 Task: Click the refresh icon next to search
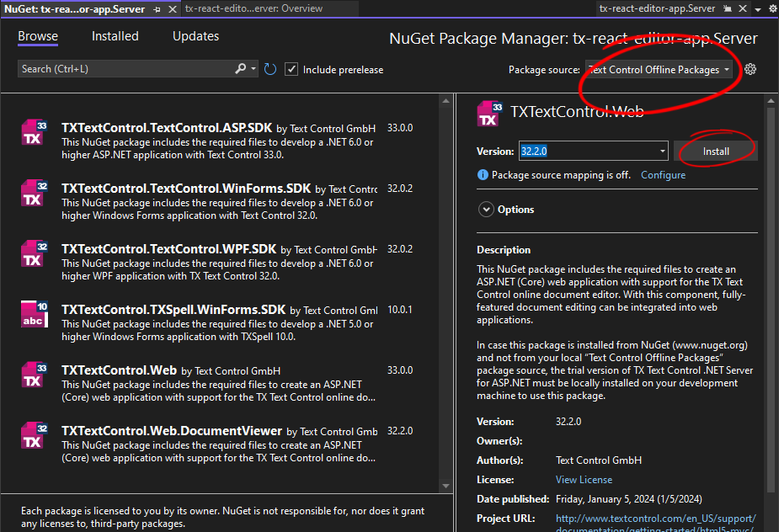(270, 69)
